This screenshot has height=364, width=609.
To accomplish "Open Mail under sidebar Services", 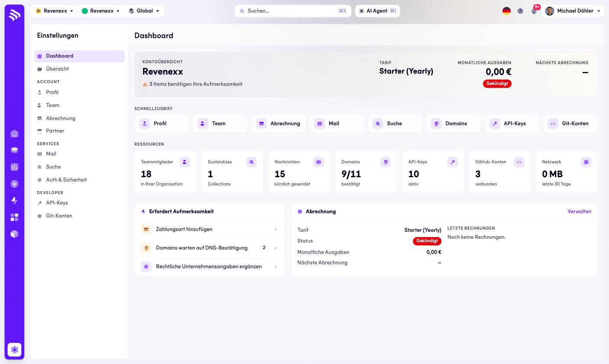I will (79, 154).
